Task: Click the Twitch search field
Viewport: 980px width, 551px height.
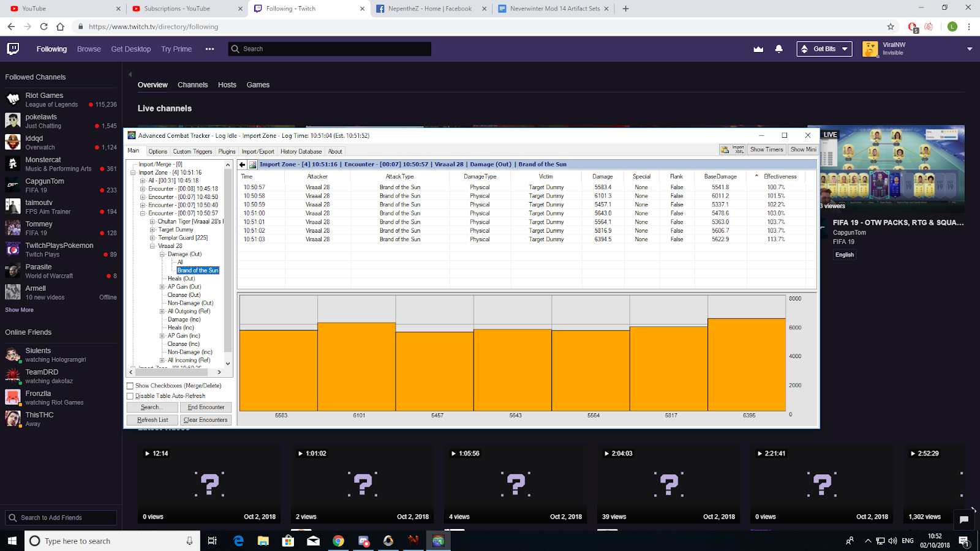Action: [330, 49]
